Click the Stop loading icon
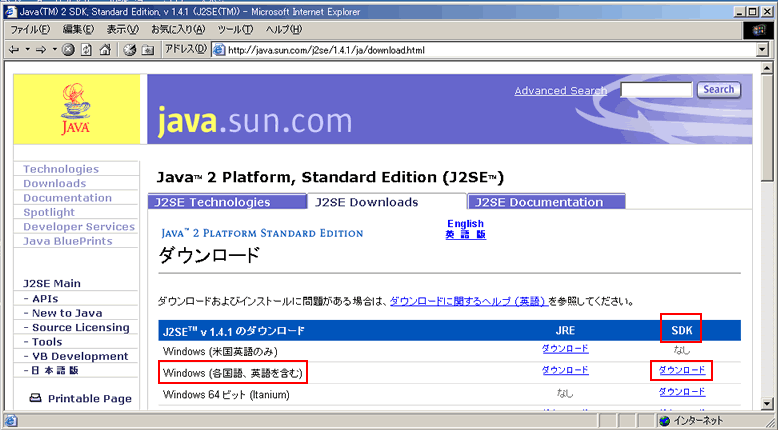778x430 pixels. tap(68, 50)
